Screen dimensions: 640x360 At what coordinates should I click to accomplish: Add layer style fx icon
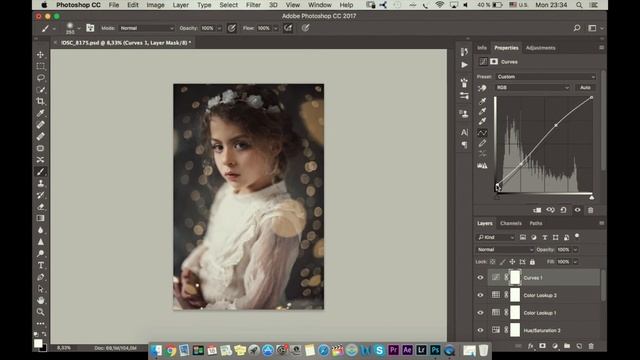pos(531,346)
